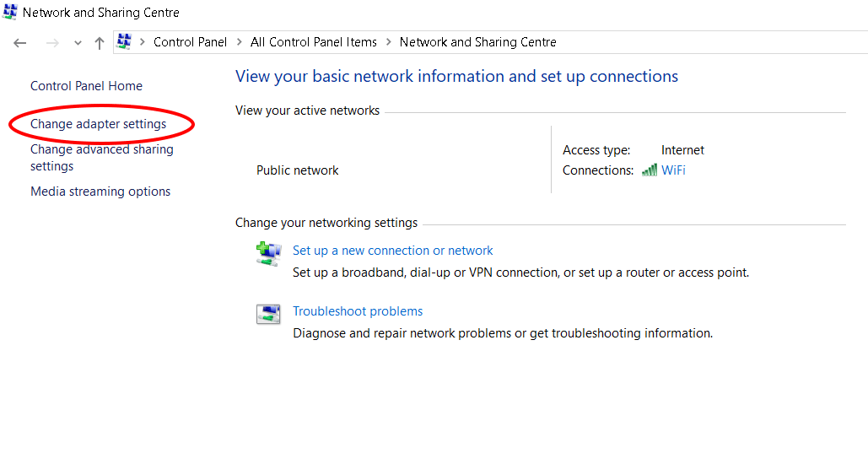The width and height of the screenshot is (868, 475).
Task: Click the Public network label
Action: (x=297, y=170)
